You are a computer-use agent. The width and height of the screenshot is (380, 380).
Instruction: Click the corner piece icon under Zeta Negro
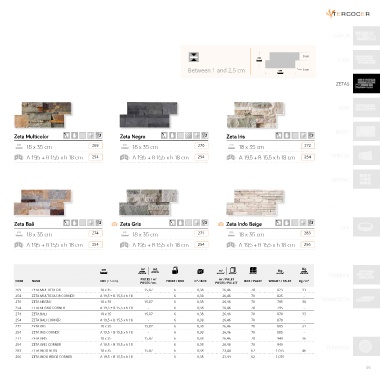pos(124,157)
